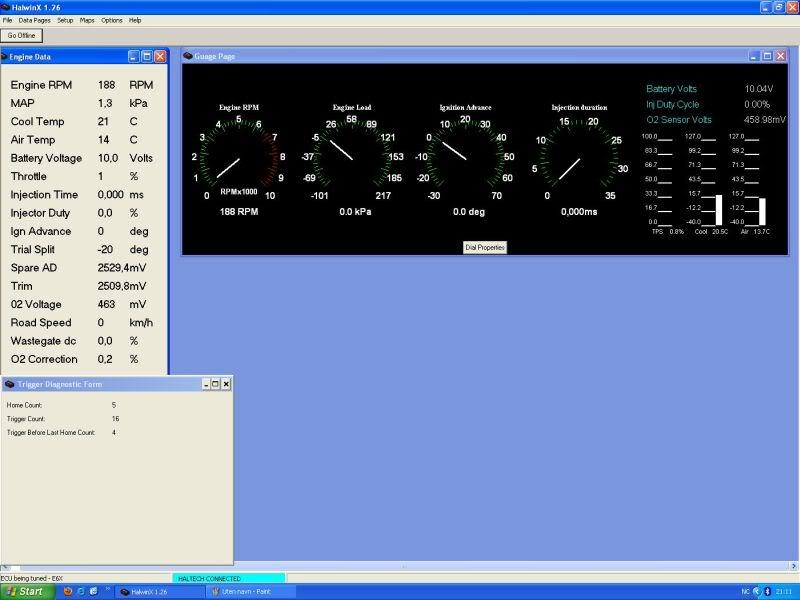Open the File menu
800x600 pixels.
(x=7, y=20)
